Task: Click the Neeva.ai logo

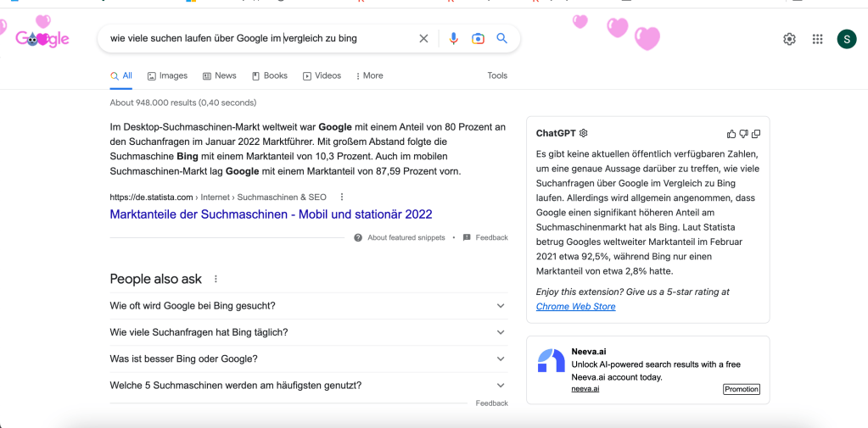Action: (x=551, y=360)
